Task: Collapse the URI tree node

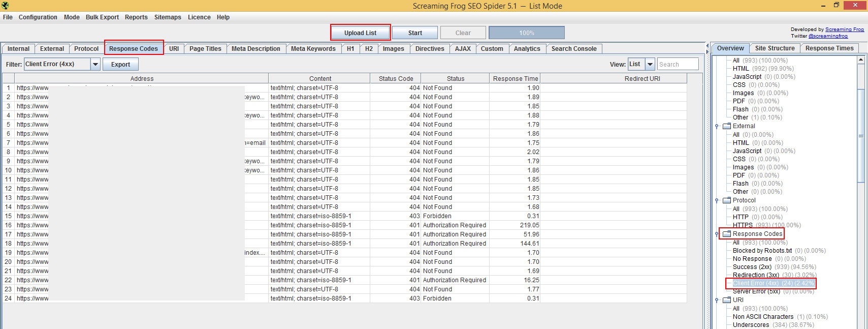Action: click(717, 300)
